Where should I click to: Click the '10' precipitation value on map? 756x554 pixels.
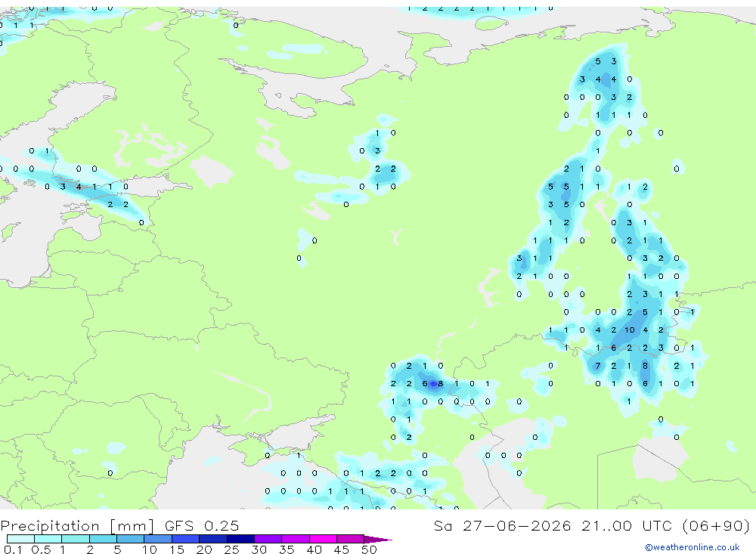point(630,330)
